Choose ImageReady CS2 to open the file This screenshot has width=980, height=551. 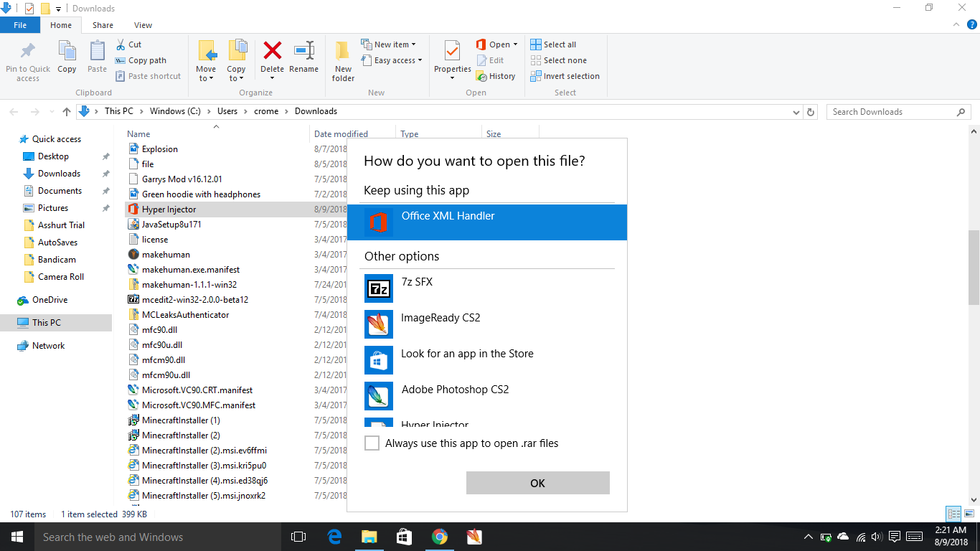coord(487,324)
